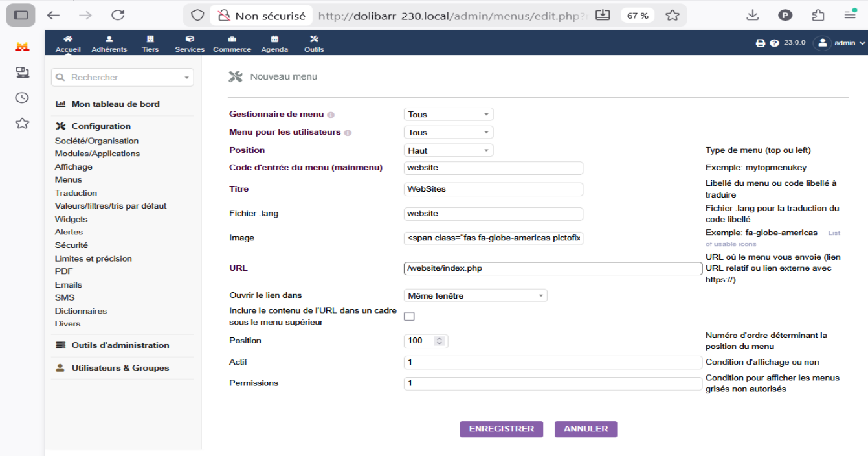Open Valeurs/filtres/tris par défaut link
Image resolution: width=868 pixels, height=456 pixels.
coord(111,206)
